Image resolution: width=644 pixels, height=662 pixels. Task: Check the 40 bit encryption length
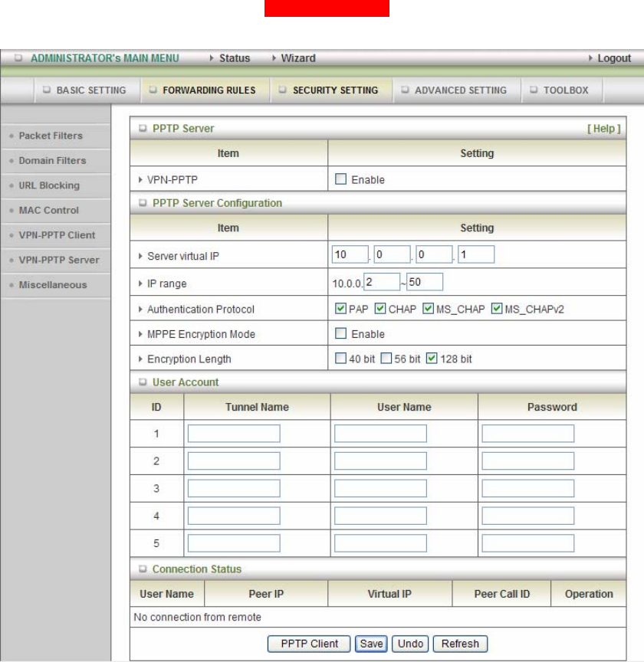click(340, 359)
